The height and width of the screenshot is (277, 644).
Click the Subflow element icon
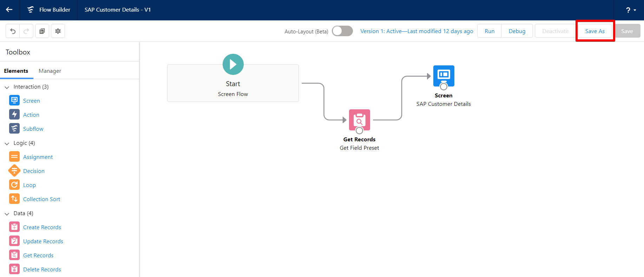(14, 128)
